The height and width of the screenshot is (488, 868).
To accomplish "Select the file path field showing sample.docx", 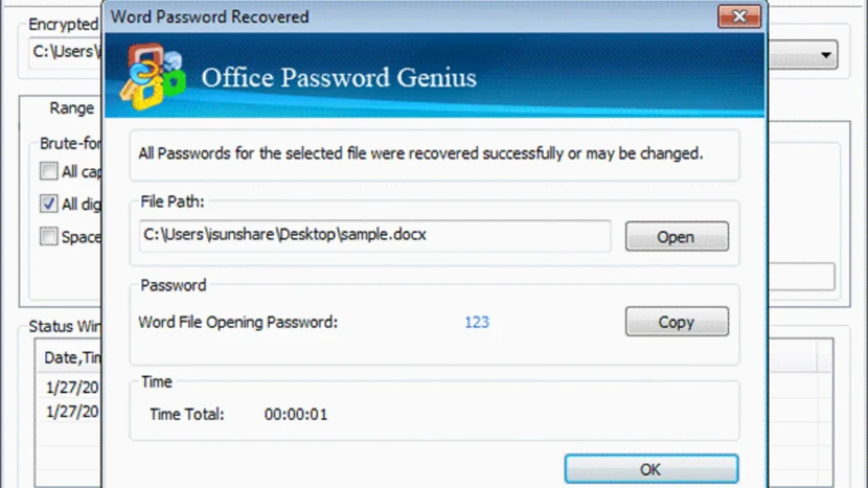I will coord(373,235).
